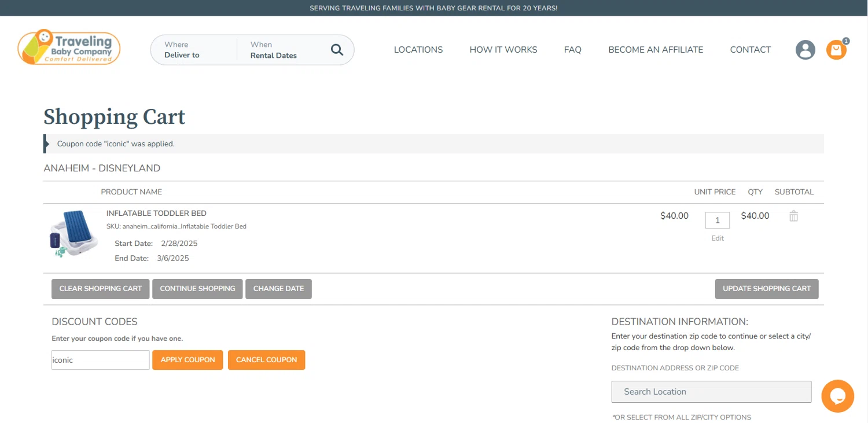The image size is (868, 423).
Task: Open the Contact menu item
Action: (750, 50)
